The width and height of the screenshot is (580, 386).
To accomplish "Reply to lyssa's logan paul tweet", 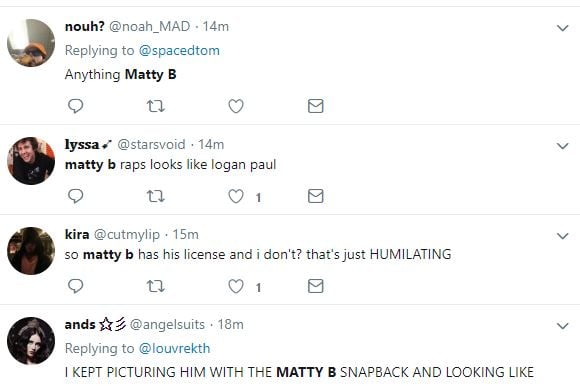I will click(75, 196).
